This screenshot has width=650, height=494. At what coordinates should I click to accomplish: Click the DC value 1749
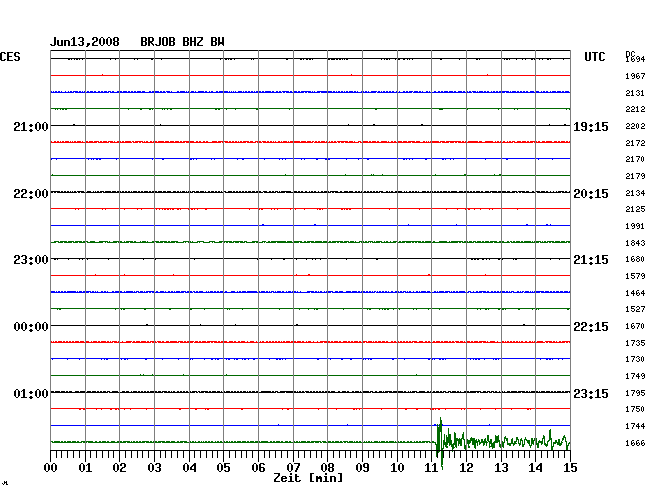(x=635, y=376)
